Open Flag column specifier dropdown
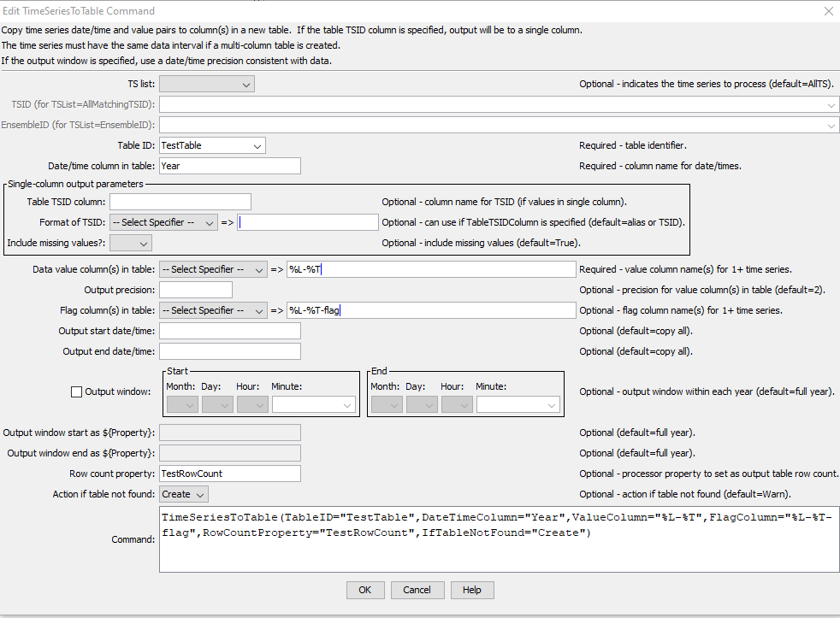This screenshot has width=840, height=618. pyautogui.click(x=213, y=310)
